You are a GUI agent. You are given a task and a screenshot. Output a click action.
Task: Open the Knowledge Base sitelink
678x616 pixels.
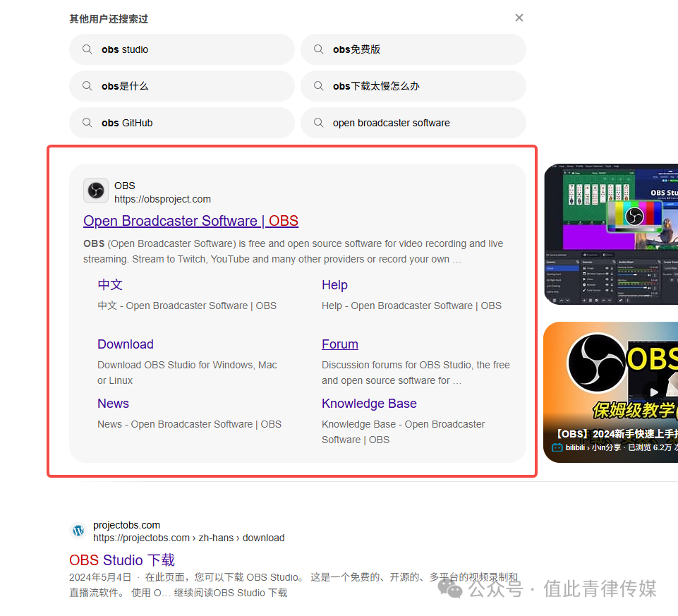369,404
